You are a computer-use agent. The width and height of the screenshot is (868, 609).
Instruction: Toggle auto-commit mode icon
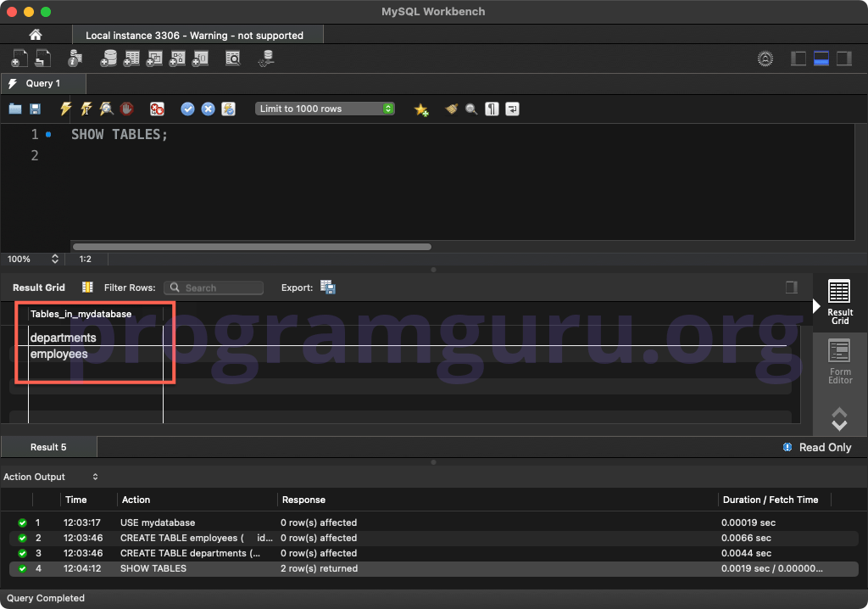(229, 109)
